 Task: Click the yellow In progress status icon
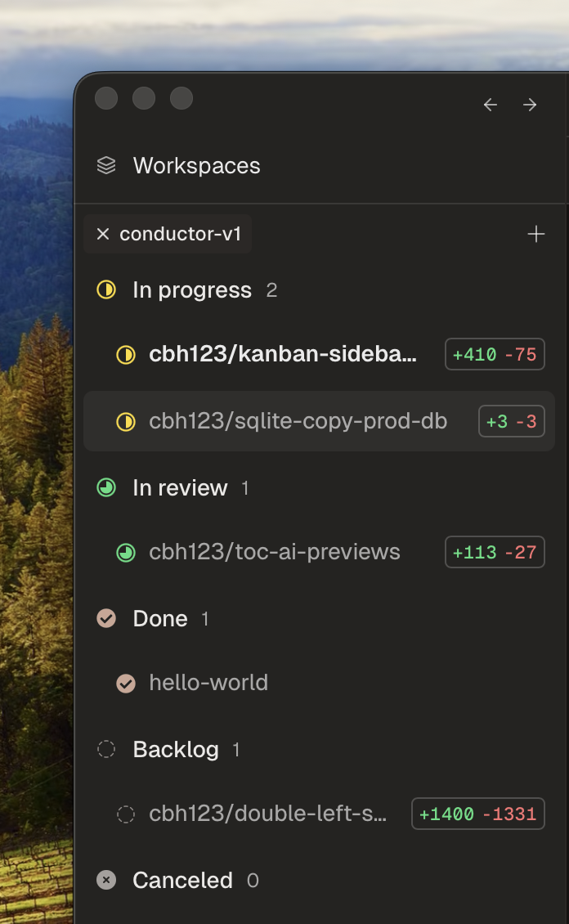tap(106, 290)
